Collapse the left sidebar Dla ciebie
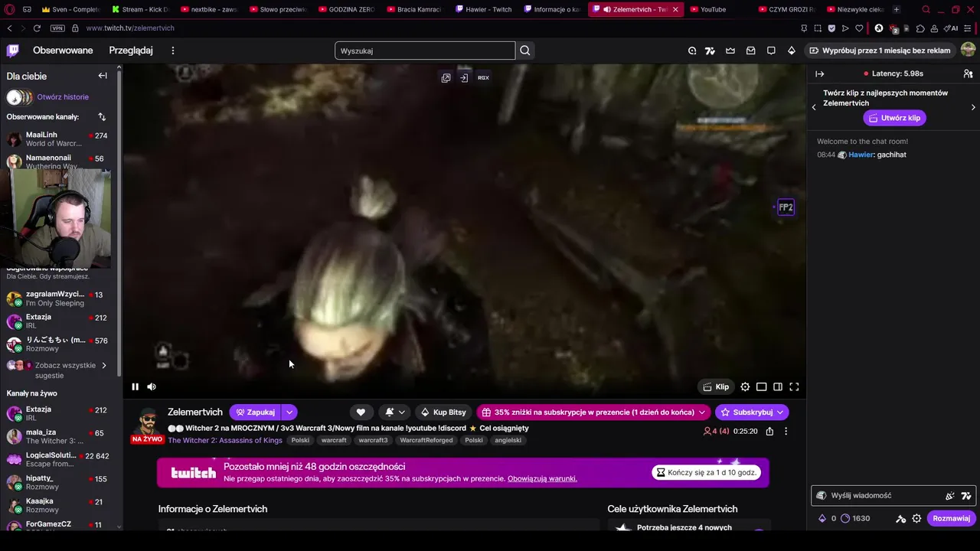The image size is (980, 551). pyautogui.click(x=103, y=76)
